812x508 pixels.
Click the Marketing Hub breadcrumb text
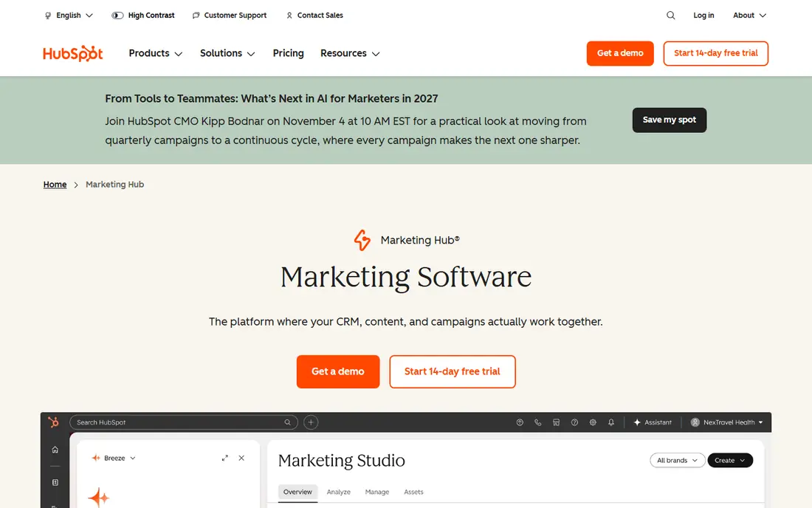(x=115, y=185)
